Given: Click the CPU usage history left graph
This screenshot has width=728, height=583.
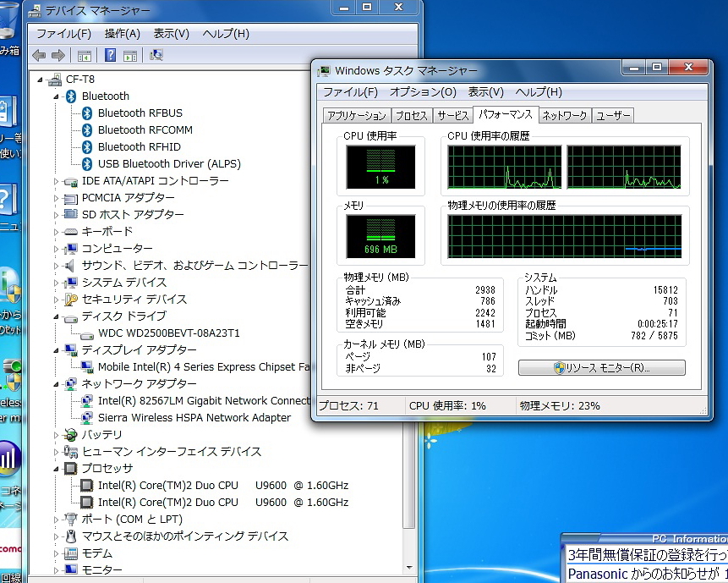Looking at the screenshot, I should pos(504,168).
